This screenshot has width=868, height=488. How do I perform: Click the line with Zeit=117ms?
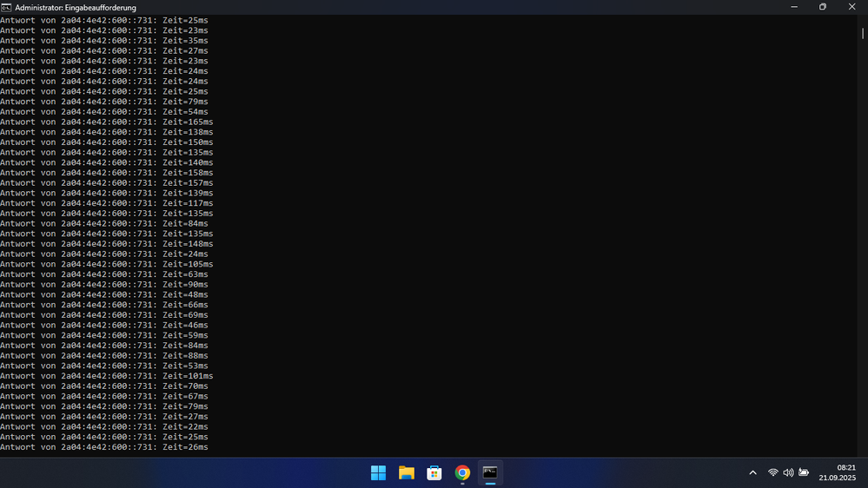coord(106,203)
